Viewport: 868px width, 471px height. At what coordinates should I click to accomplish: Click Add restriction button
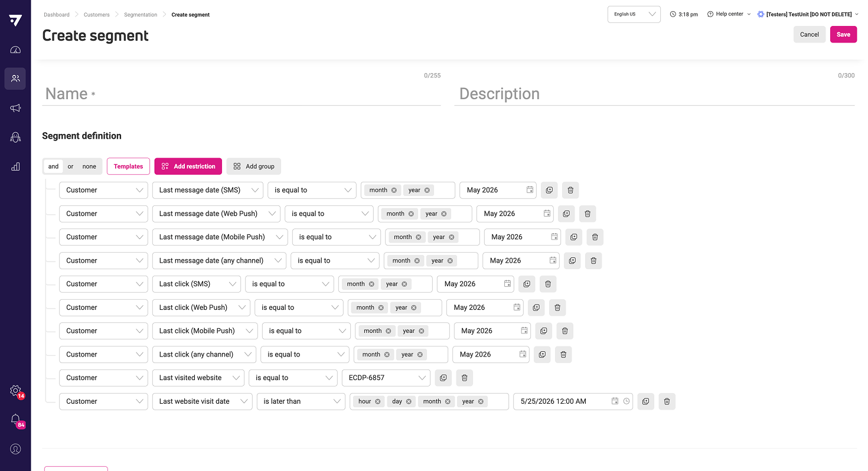pos(188,166)
